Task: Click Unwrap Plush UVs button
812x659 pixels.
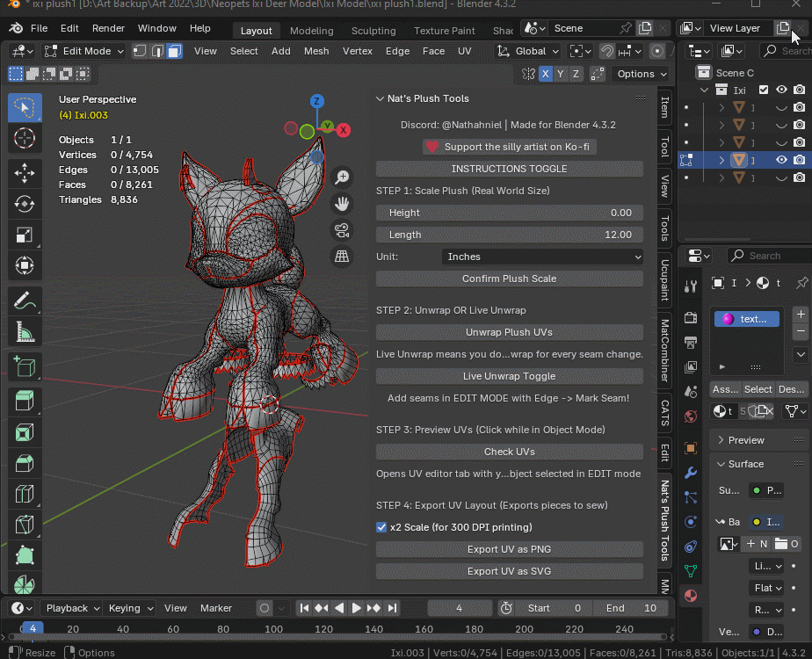Action: [x=510, y=332]
